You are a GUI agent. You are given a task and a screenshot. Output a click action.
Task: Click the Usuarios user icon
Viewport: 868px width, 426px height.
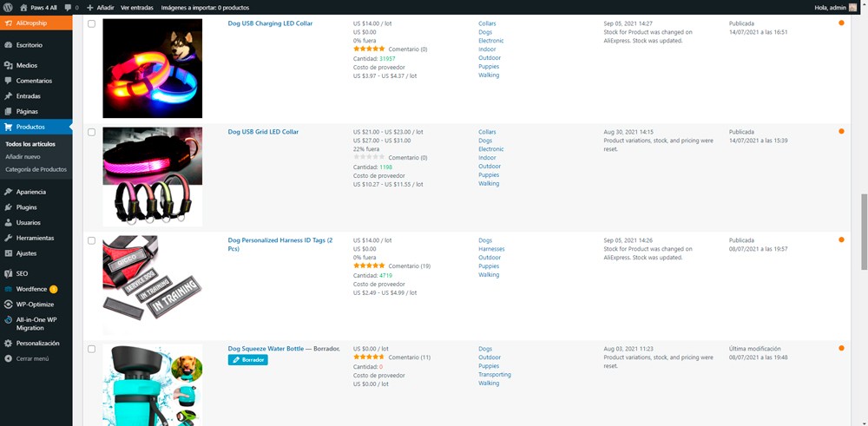click(x=9, y=222)
